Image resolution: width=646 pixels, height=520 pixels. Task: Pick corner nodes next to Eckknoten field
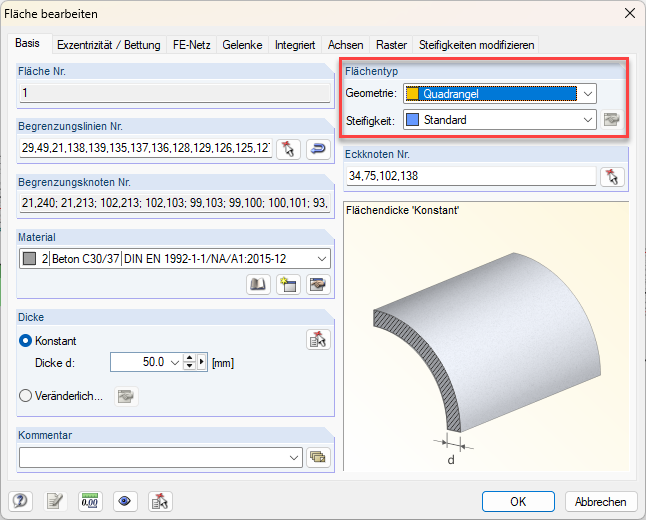click(x=611, y=177)
